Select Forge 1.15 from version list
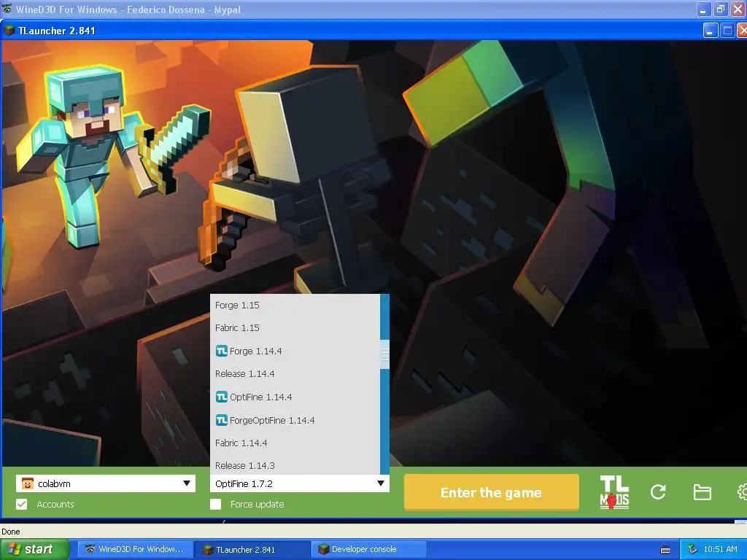This screenshot has width=747, height=560. (x=295, y=305)
